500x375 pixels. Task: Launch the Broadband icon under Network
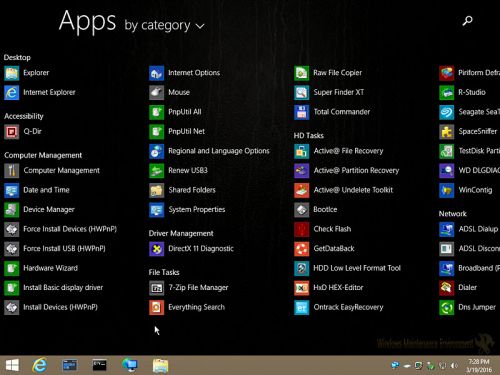pos(447,268)
